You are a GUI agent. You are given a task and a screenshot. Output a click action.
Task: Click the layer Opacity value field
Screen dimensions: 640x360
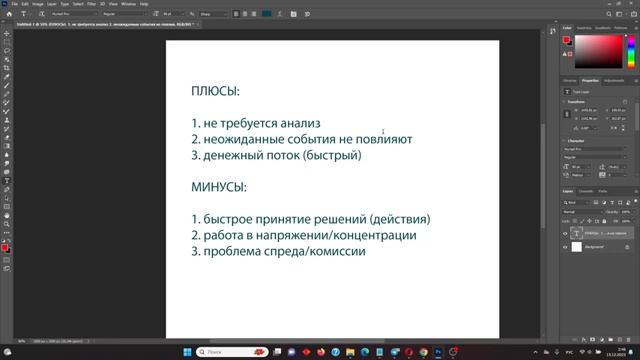pyautogui.click(x=627, y=212)
